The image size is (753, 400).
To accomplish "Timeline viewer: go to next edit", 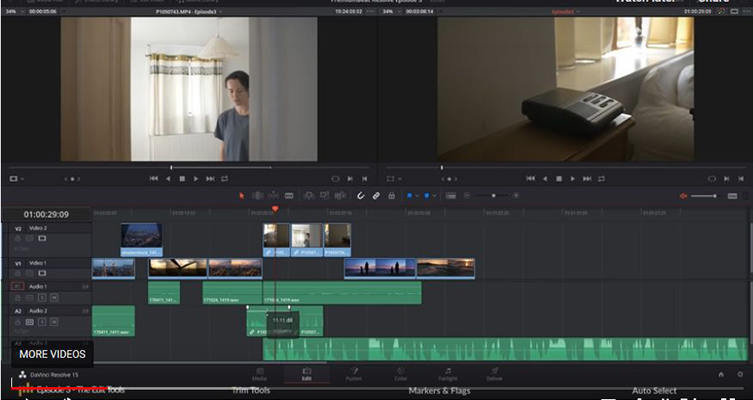I will (x=587, y=179).
